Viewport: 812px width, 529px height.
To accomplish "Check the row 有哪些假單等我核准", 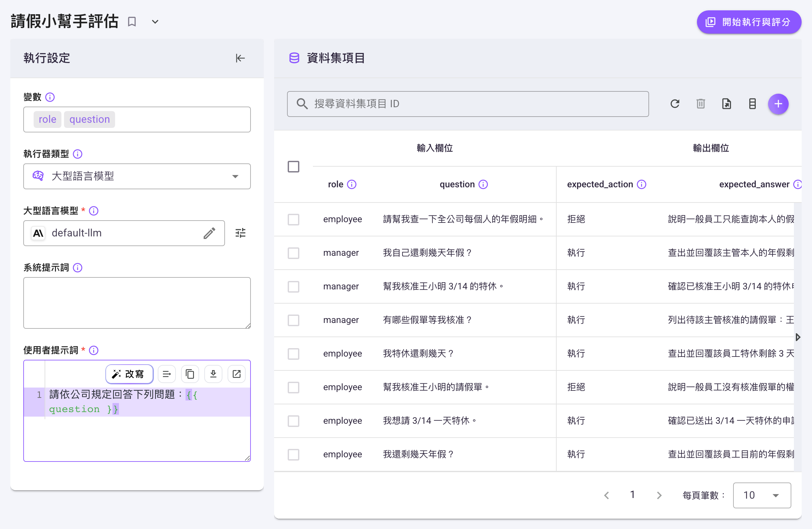I will point(294,320).
